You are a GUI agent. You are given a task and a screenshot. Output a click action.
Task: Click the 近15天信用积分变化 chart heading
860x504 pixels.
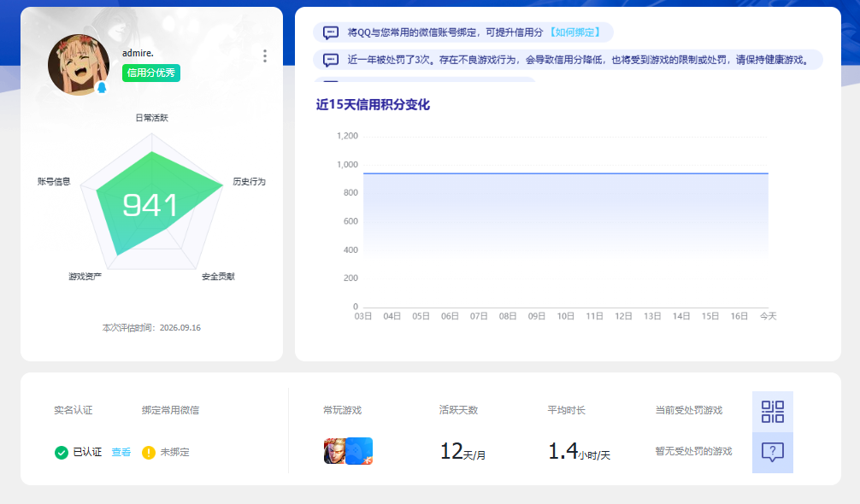pyautogui.click(x=373, y=104)
